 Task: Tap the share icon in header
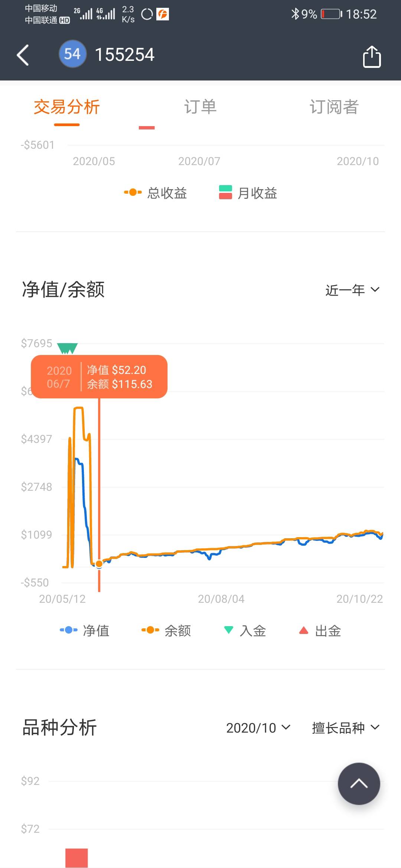pyautogui.click(x=372, y=57)
